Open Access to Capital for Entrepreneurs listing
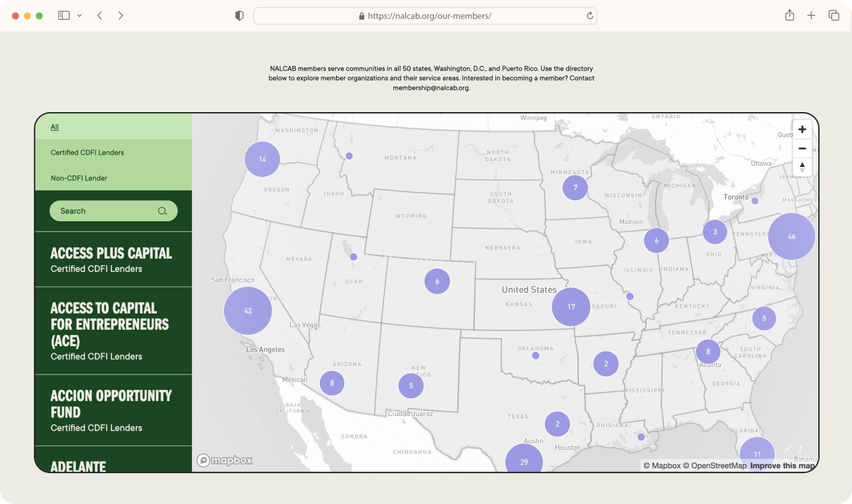The width and height of the screenshot is (852, 504). (x=113, y=331)
